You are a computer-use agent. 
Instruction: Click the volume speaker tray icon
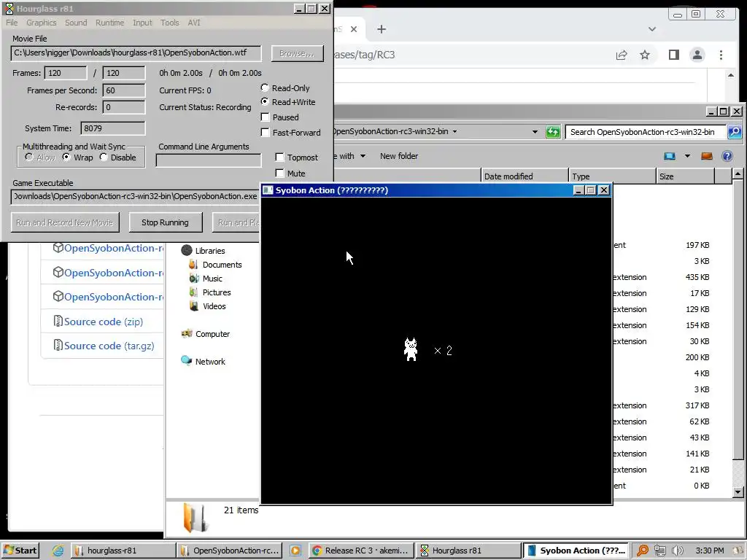pyautogui.click(x=677, y=551)
